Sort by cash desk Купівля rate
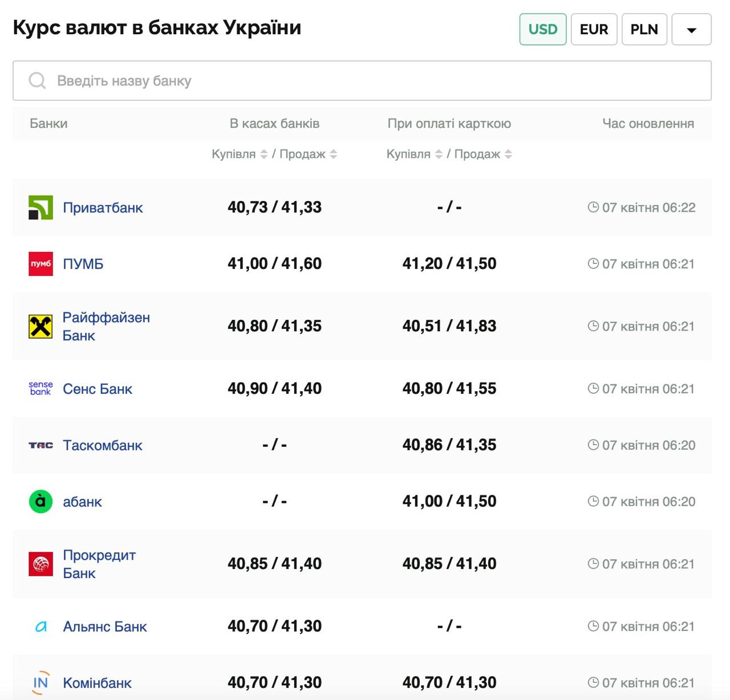The image size is (730, 700). [263, 154]
